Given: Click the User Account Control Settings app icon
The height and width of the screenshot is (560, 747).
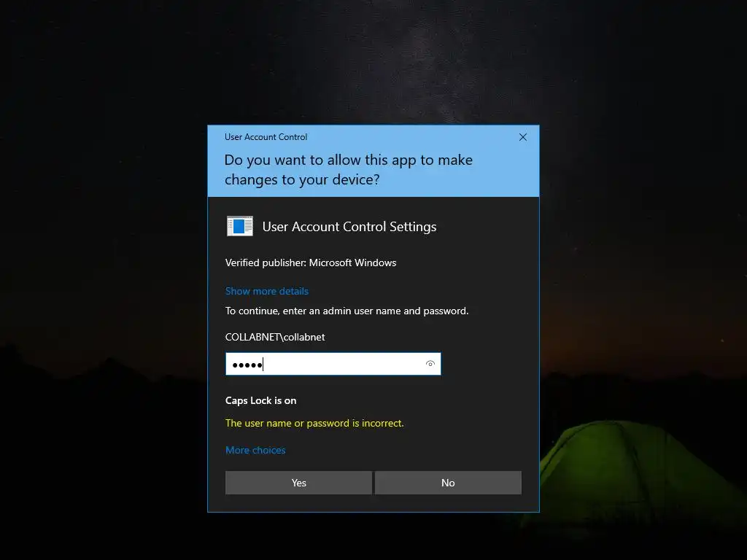Looking at the screenshot, I should 239,226.
